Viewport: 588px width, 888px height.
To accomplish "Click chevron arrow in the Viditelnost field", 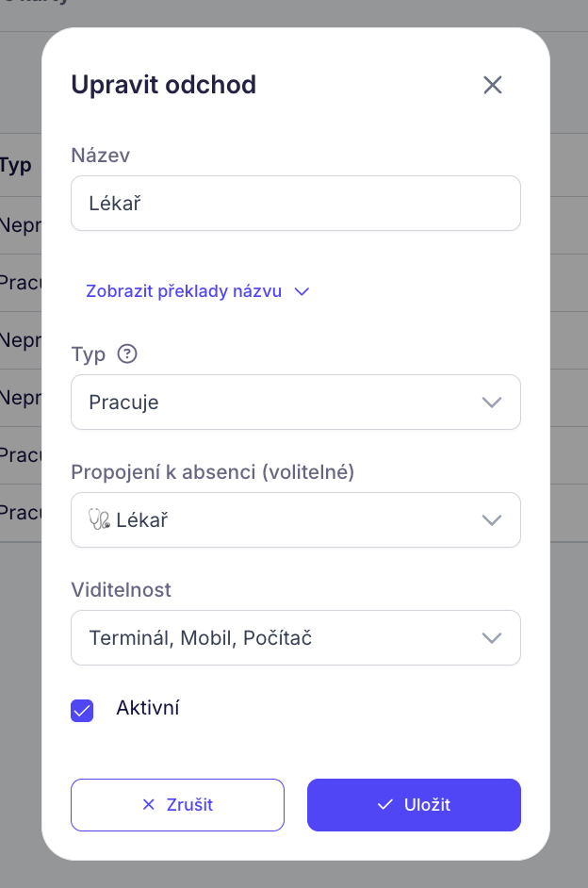I will point(491,638).
